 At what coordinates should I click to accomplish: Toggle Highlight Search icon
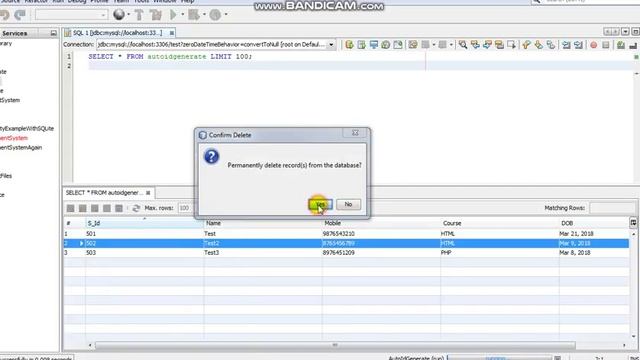(499, 44)
